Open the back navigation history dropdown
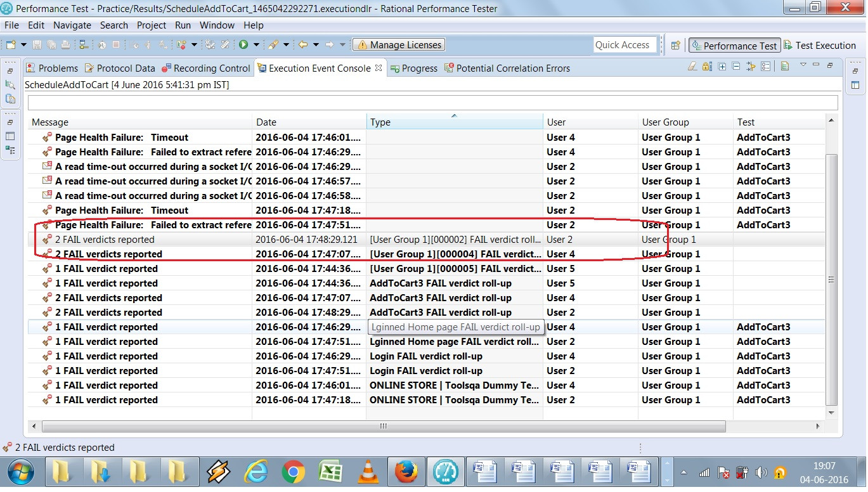 tap(316, 45)
